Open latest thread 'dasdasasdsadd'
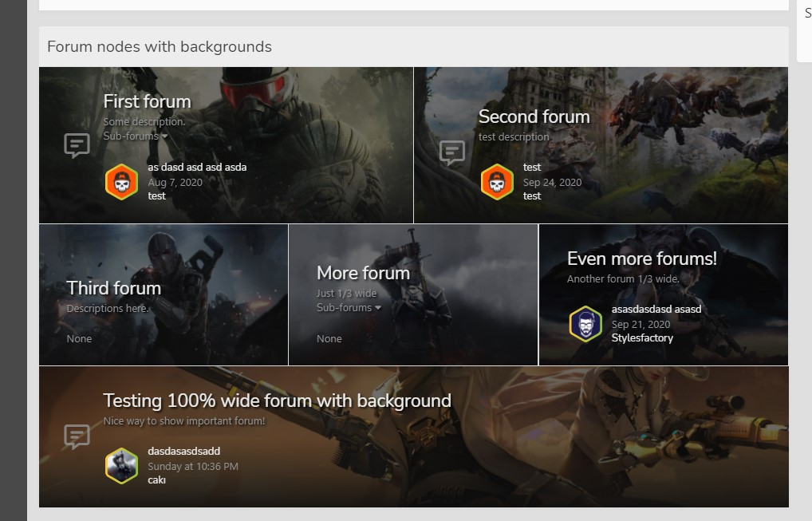This screenshot has width=812, height=521. click(183, 451)
